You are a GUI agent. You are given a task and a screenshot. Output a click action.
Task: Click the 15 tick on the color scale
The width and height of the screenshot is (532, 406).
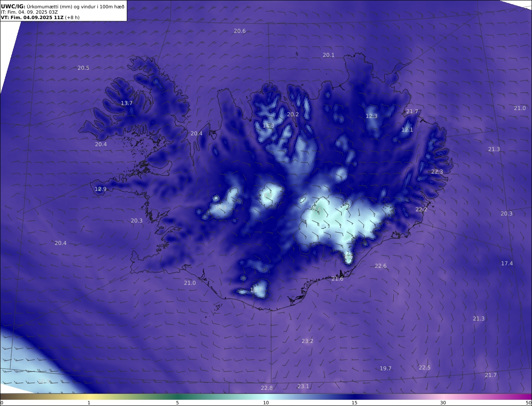355,403
